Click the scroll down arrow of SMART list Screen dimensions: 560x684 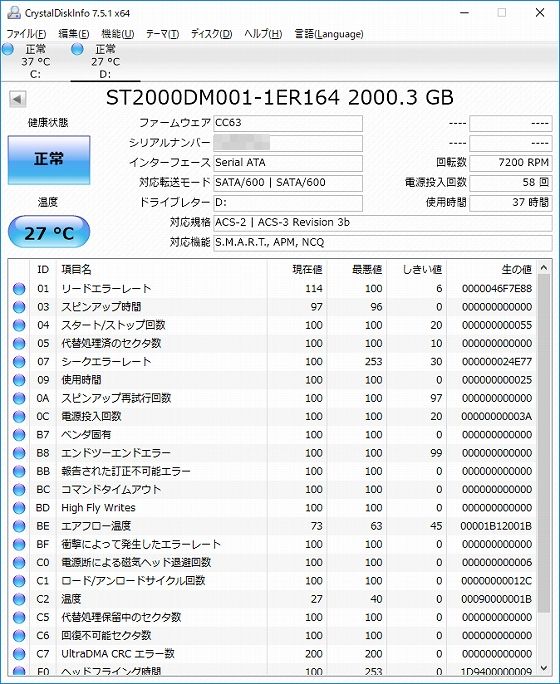(544, 667)
